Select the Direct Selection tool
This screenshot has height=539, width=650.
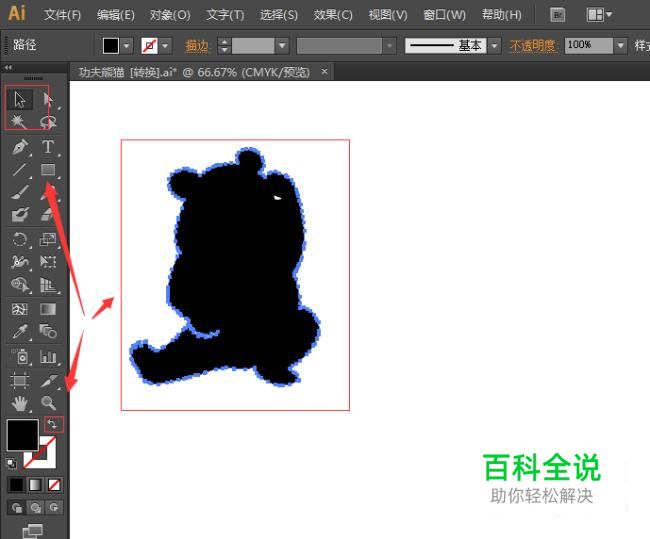click(48, 100)
